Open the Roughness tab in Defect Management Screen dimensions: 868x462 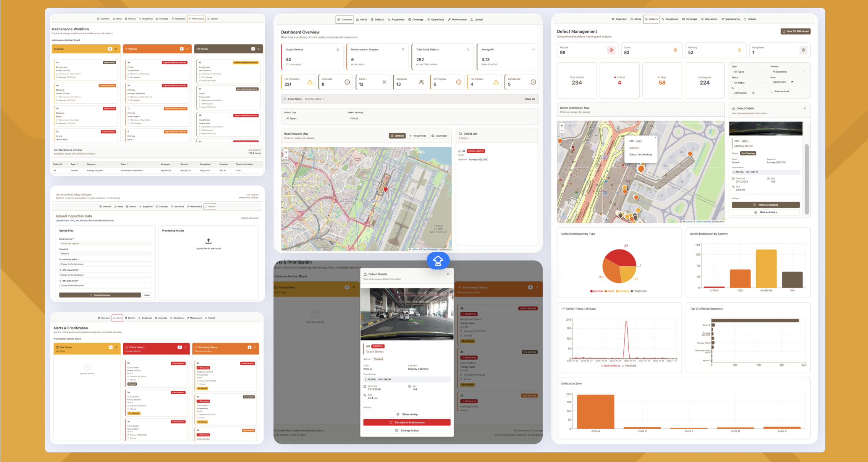click(670, 19)
